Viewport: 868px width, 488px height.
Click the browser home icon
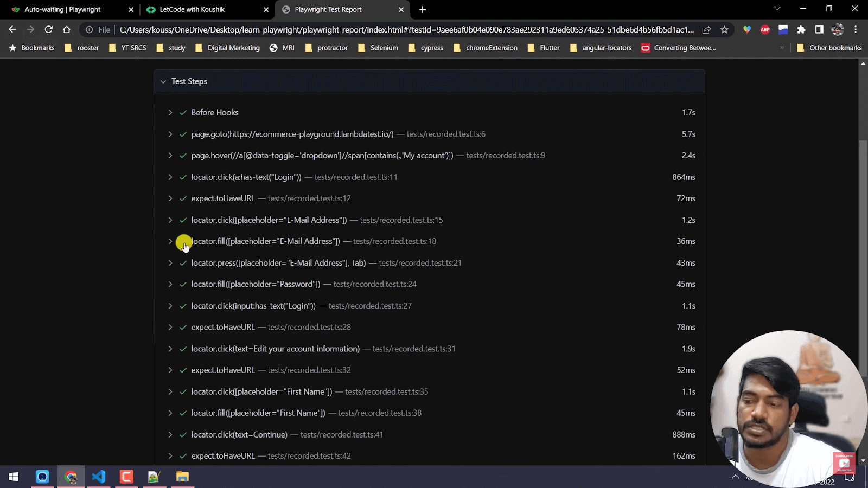[x=67, y=30]
